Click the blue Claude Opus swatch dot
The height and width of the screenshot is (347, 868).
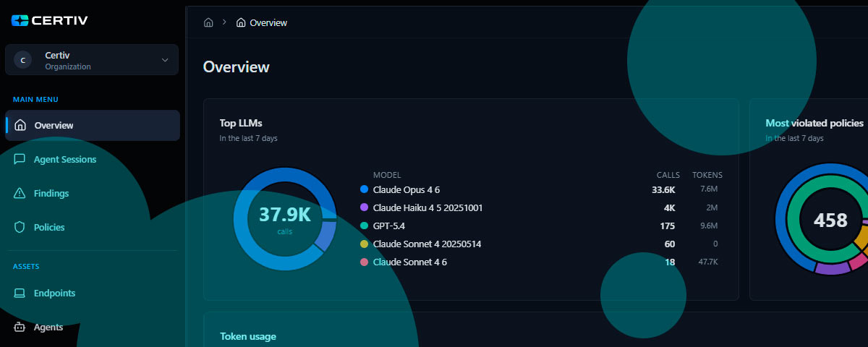coord(364,189)
